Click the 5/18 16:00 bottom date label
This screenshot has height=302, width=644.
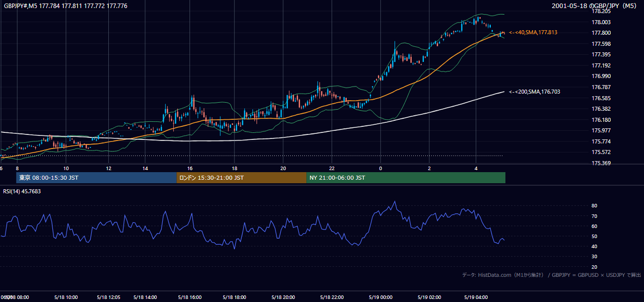tap(189, 297)
